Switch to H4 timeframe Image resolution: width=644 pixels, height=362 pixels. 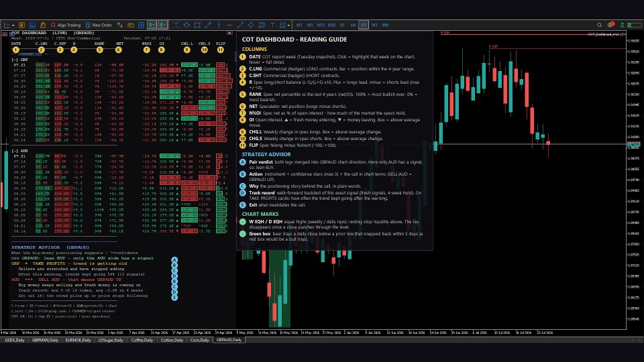(x=353, y=25)
